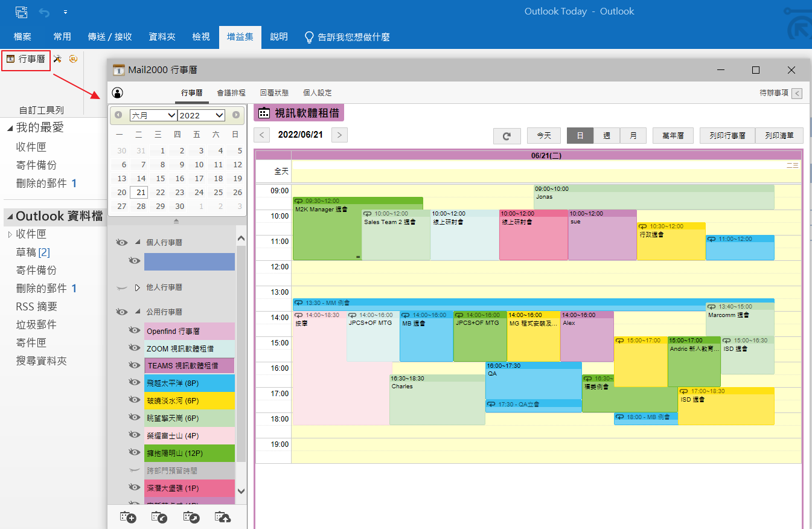Show the 跨部門預留時間 calendar
The height and width of the screenshot is (529, 812).
coord(135,469)
